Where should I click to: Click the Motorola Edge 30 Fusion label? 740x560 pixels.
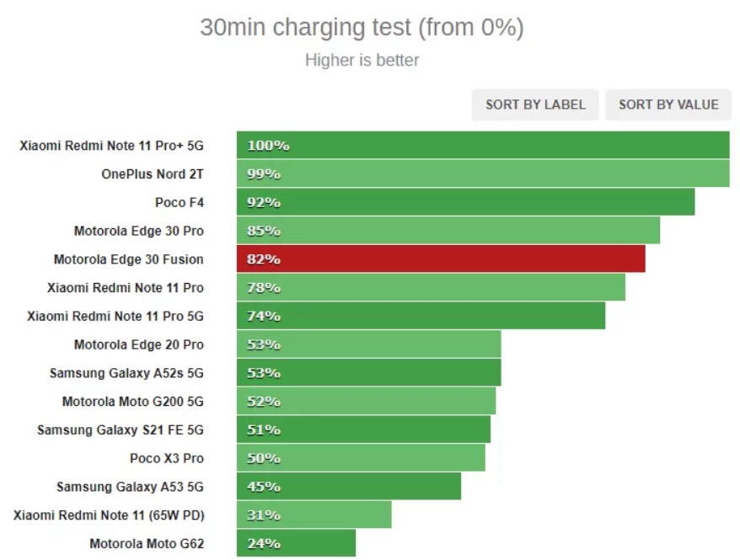pos(128,259)
